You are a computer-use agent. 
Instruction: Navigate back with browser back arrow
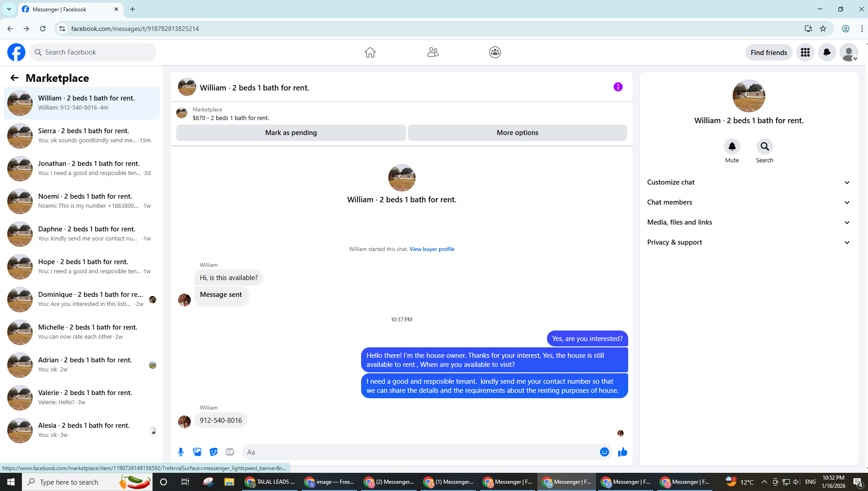coord(10,29)
